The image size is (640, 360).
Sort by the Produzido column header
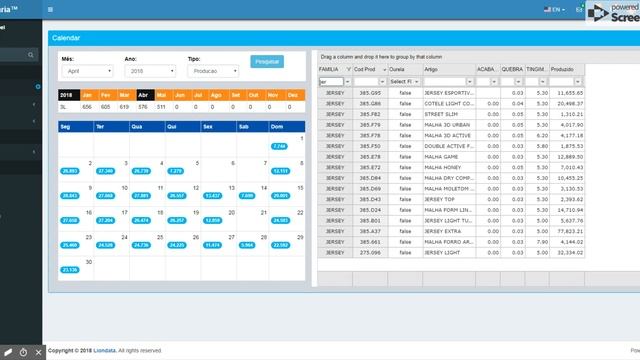[567, 69]
